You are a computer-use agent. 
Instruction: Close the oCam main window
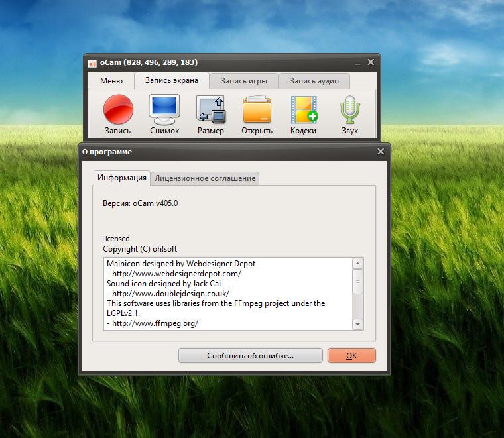pos(371,62)
